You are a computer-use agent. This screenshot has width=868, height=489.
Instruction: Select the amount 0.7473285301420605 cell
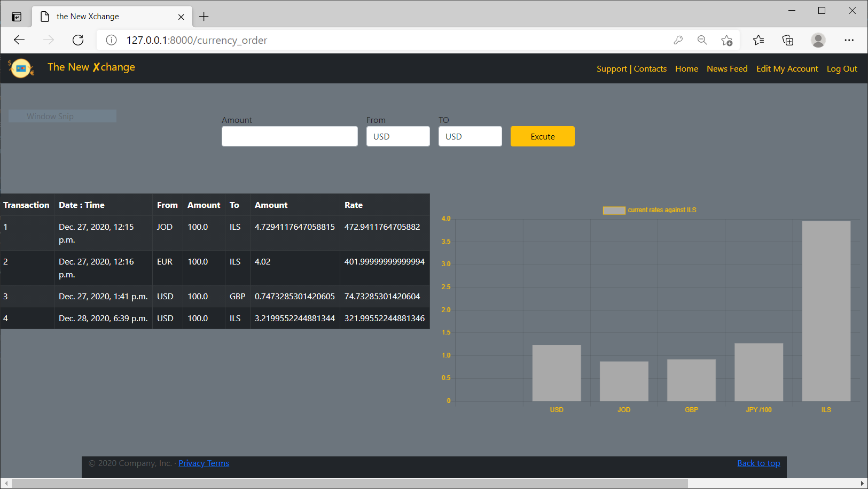pos(295,297)
